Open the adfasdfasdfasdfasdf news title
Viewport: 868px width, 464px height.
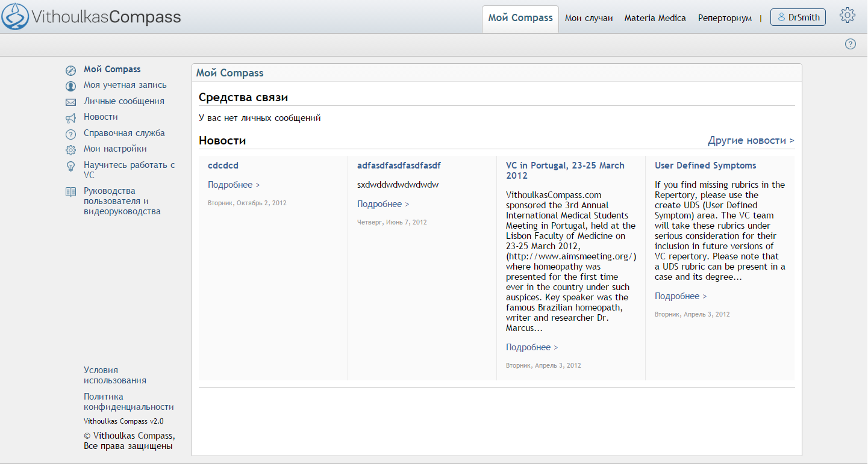(399, 165)
